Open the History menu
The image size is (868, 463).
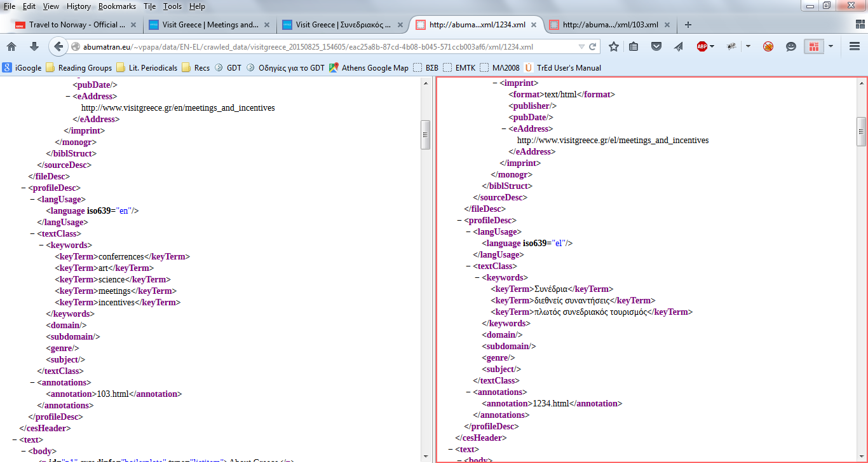79,6
